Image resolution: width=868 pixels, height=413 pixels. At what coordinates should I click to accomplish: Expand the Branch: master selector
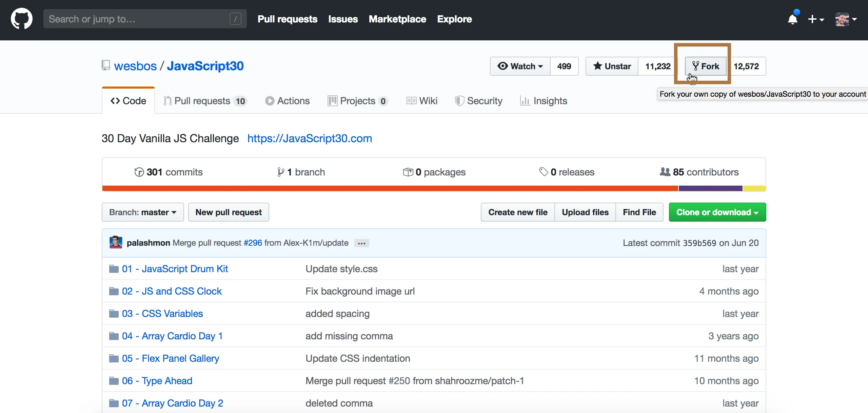[x=143, y=212]
